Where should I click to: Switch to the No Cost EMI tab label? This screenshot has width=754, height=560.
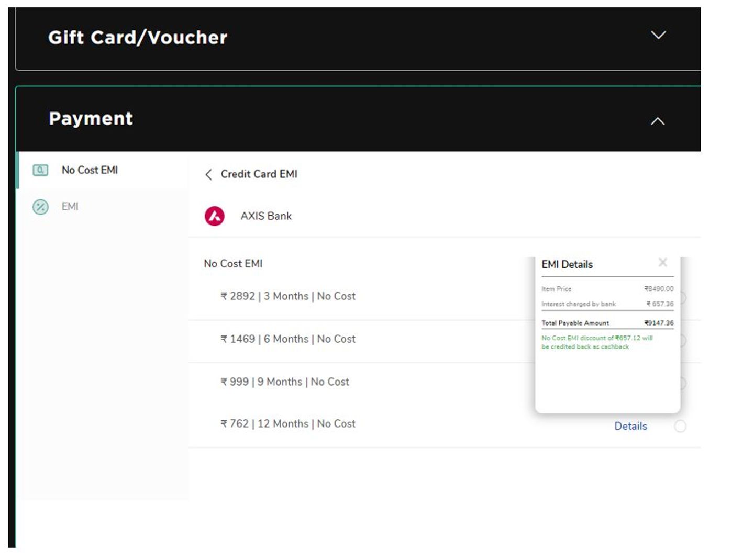(90, 170)
